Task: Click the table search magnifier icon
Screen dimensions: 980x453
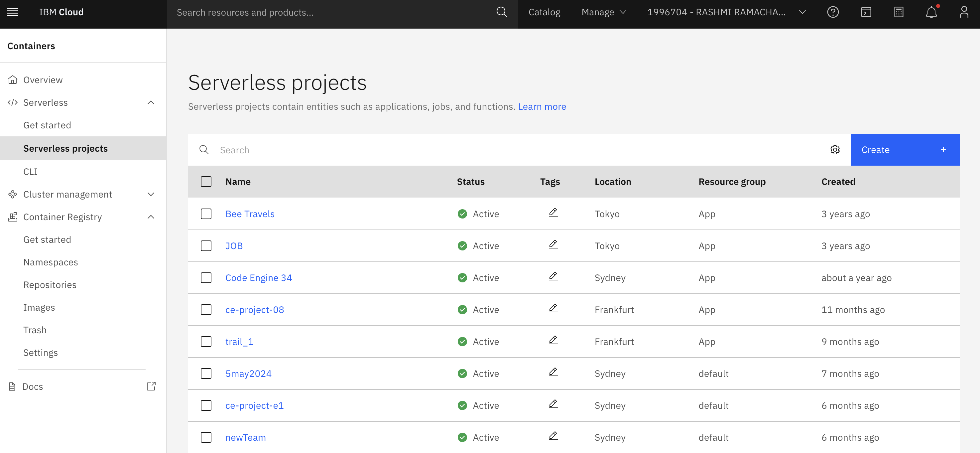Action: click(204, 150)
